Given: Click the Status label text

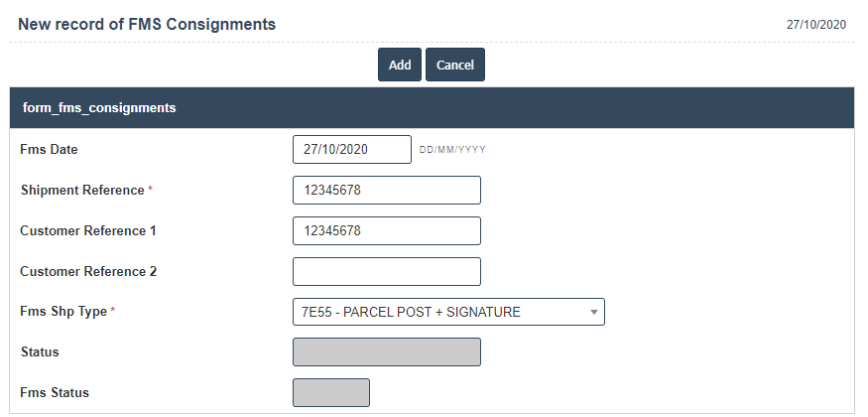Looking at the screenshot, I should tap(40, 352).
